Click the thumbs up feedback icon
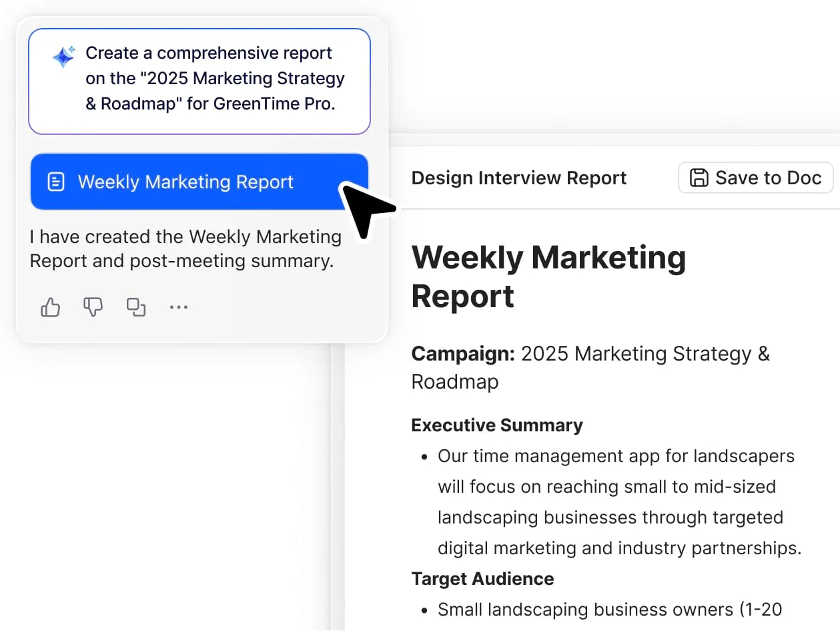 pos(51,307)
